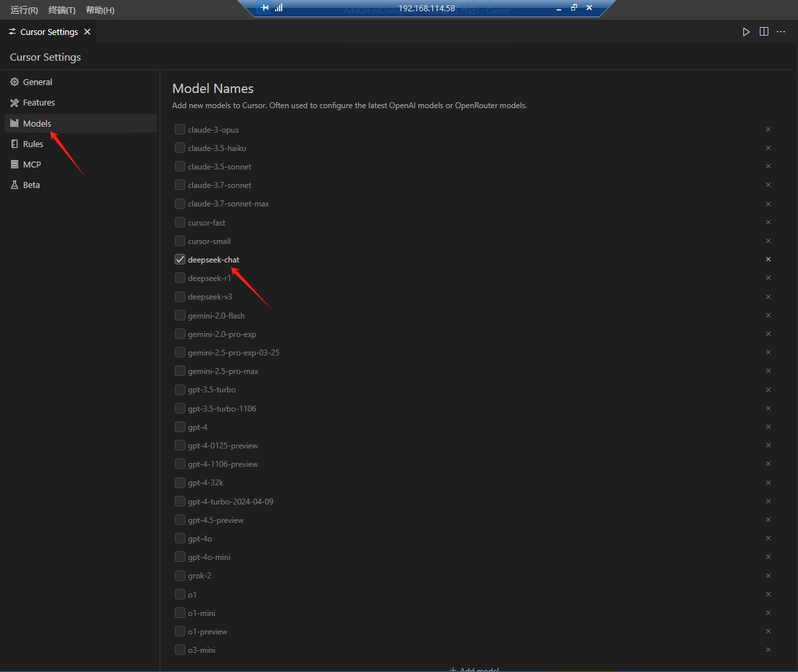Screen dimensions: 798x672
Task: Remove deepseek-v3 model with its X
Action: [768, 296]
